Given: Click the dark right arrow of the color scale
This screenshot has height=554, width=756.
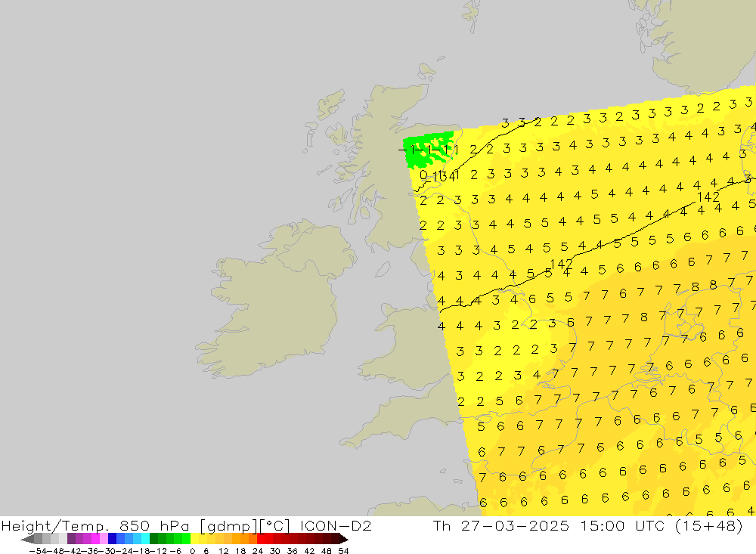Looking at the screenshot, I should coord(343,539).
